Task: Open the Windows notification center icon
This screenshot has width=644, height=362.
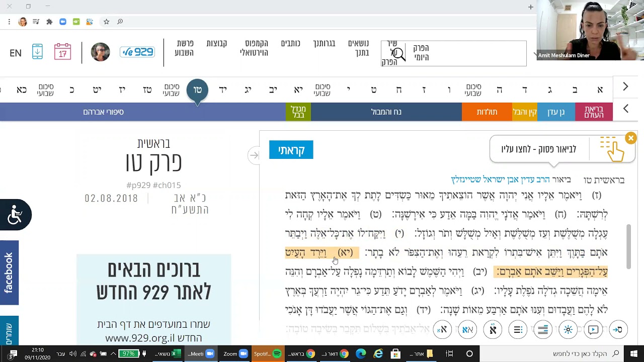Action: 13,354
